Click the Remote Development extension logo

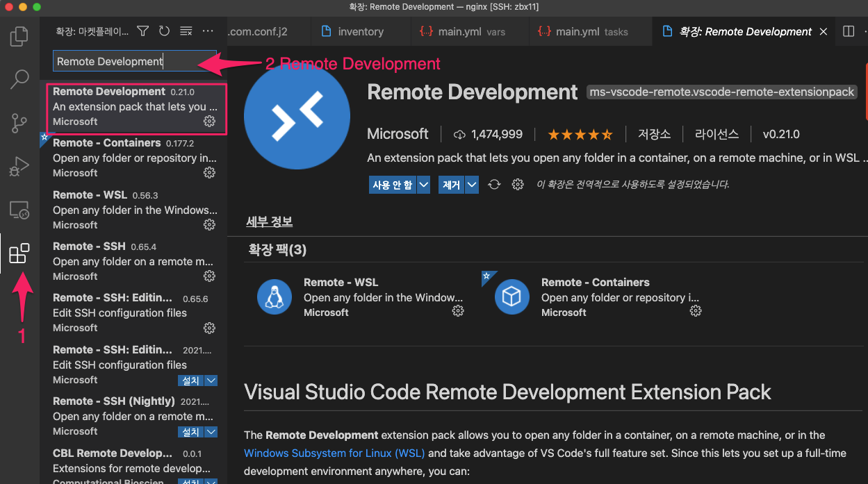pyautogui.click(x=297, y=118)
